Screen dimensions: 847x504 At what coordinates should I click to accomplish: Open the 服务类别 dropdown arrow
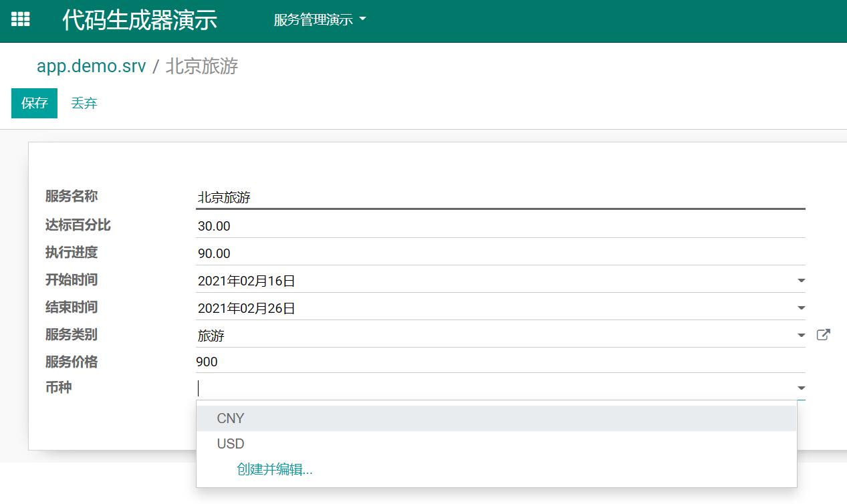point(801,336)
